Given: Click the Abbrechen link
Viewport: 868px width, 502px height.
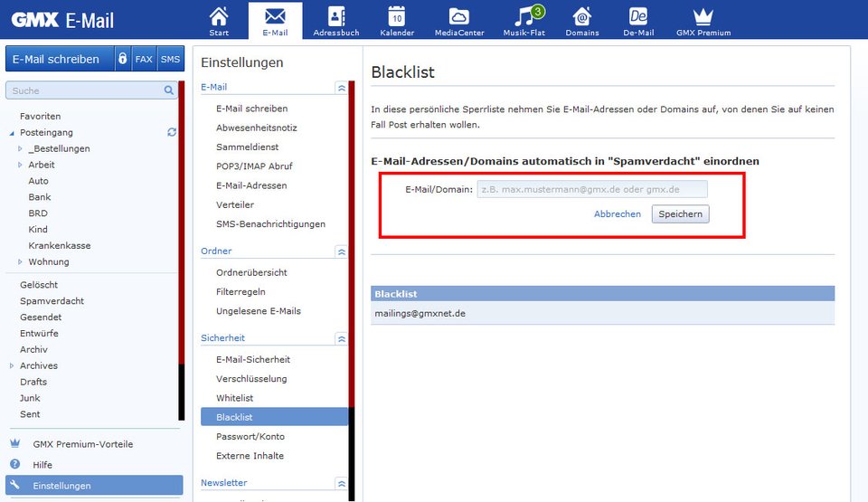Looking at the screenshot, I should pyautogui.click(x=618, y=213).
